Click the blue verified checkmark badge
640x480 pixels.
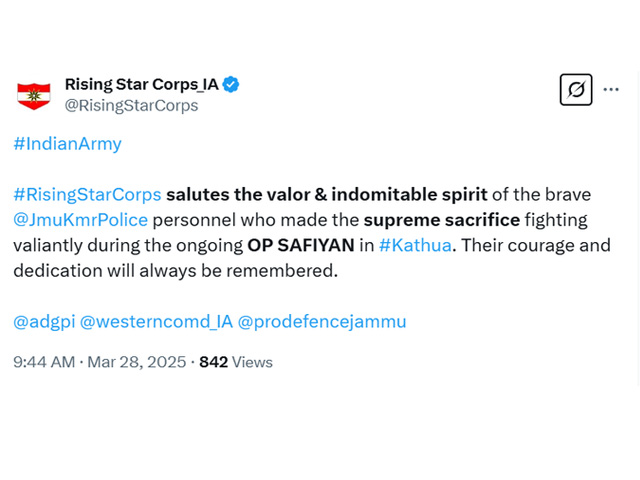pos(231,84)
